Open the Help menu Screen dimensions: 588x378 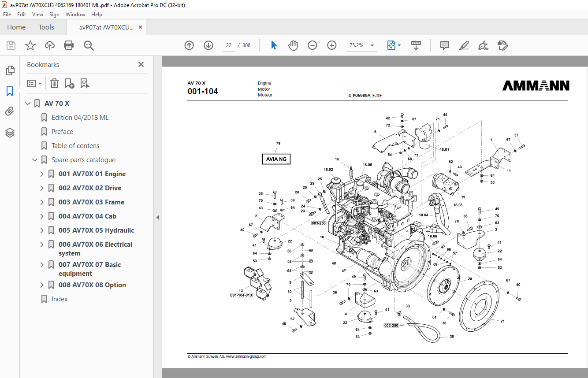(97, 15)
